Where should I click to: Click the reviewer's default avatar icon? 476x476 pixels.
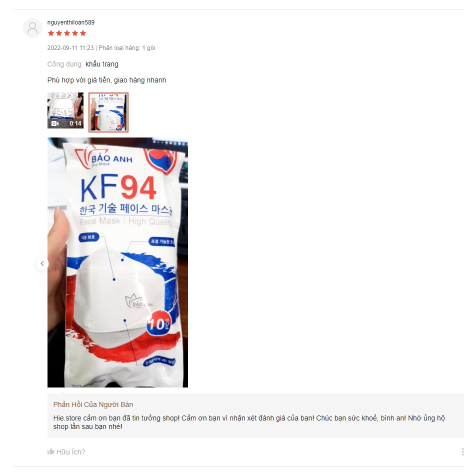pyautogui.click(x=32, y=28)
